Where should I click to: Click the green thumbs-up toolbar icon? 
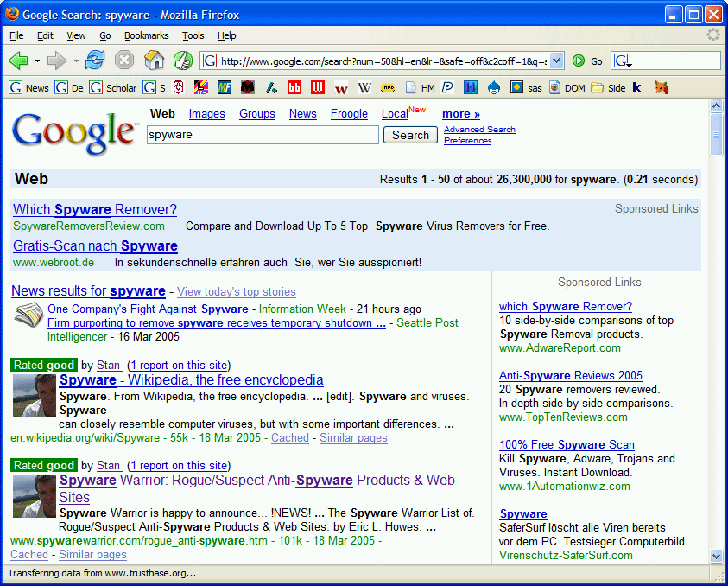[183, 61]
